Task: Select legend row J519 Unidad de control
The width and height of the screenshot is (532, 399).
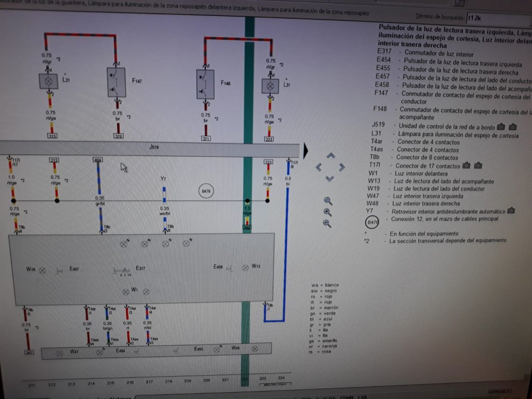Action: [x=433, y=126]
